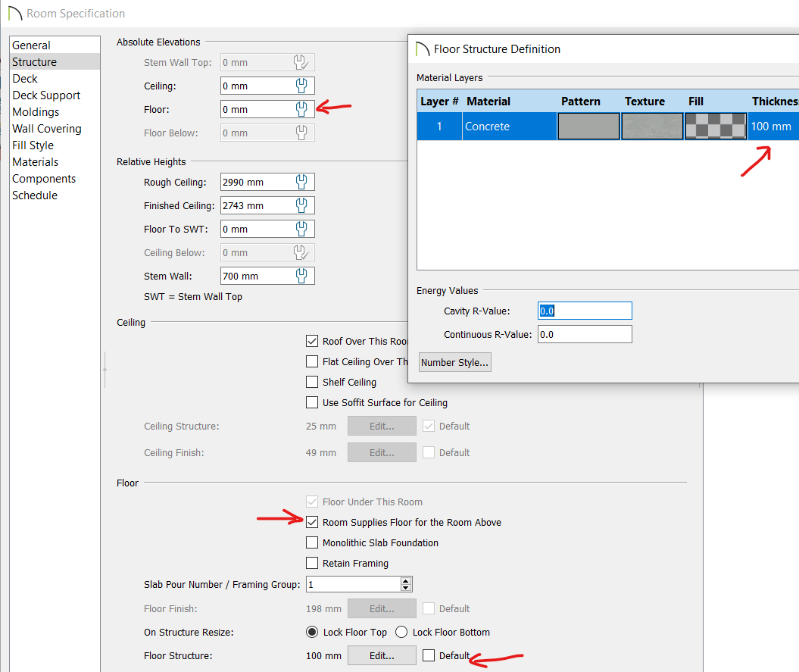The height and width of the screenshot is (672, 799).
Task: Select Lock Floor Top radio button
Action: click(312, 633)
